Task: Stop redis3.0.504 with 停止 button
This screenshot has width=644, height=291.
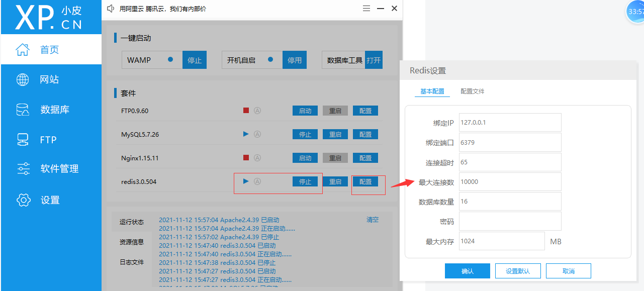Action: [305, 181]
